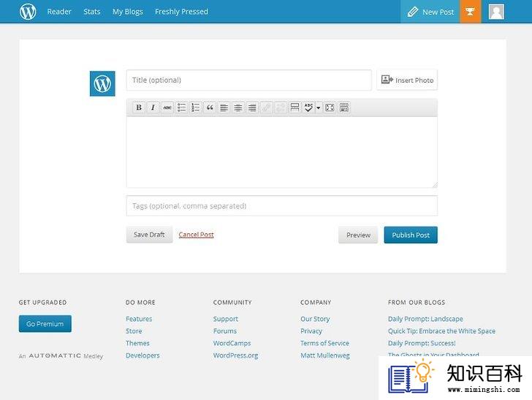
Task: Open Daily Prompt: Success! post
Action: point(422,343)
